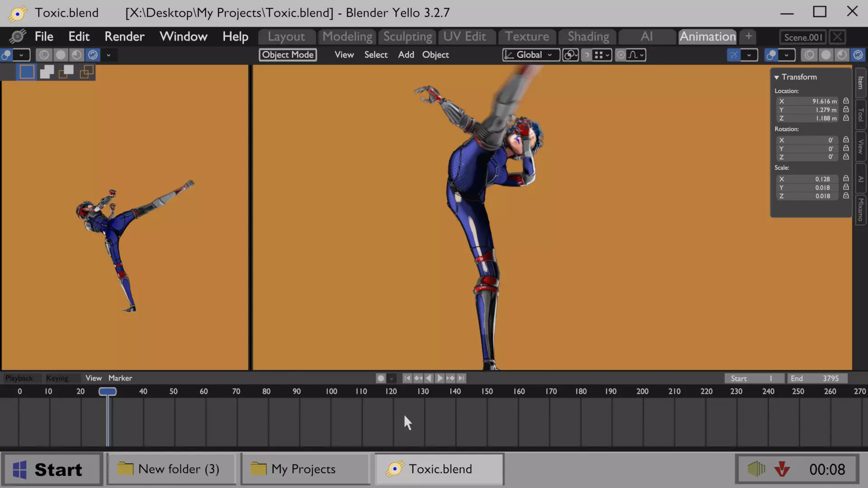Open My Projects from the taskbar
This screenshot has width=868, height=488.
click(x=304, y=469)
